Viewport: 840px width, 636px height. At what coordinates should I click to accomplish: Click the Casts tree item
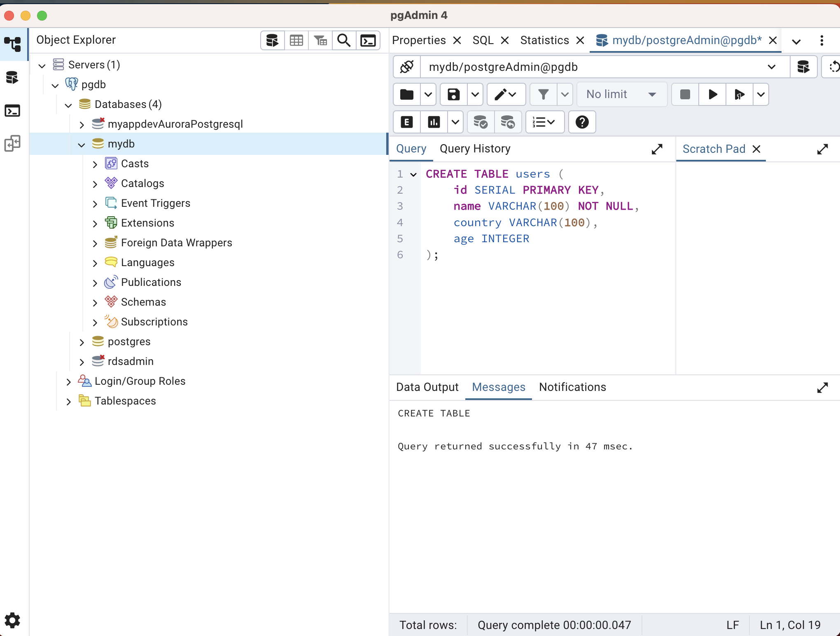click(135, 164)
